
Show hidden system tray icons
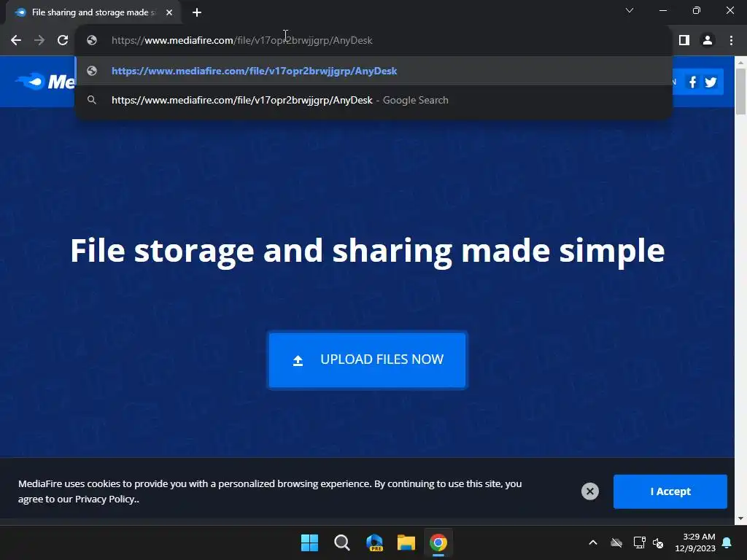pyautogui.click(x=593, y=542)
